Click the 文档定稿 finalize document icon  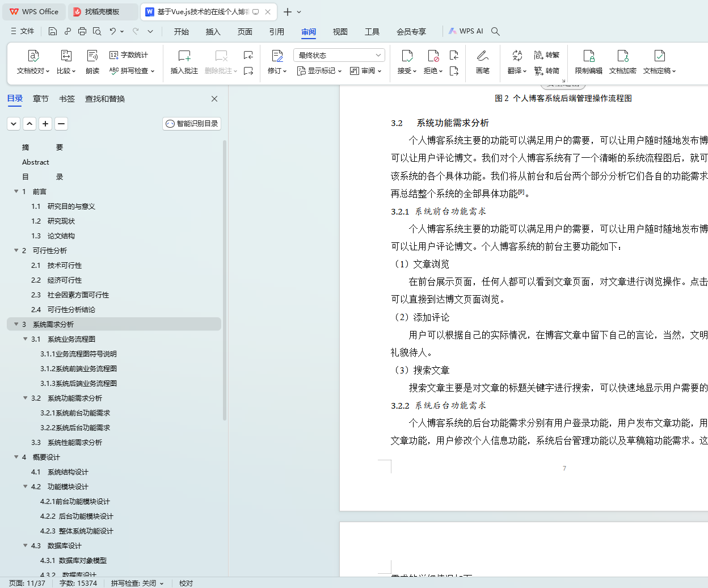coord(659,56)
